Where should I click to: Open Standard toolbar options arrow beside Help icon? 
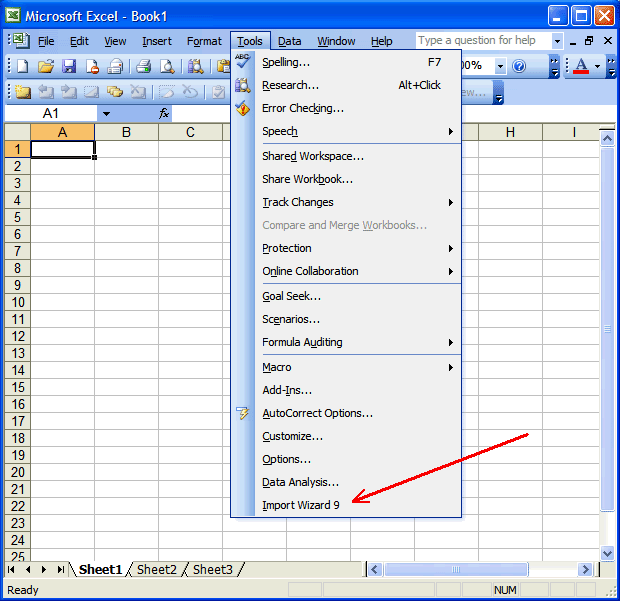[555, 66]
